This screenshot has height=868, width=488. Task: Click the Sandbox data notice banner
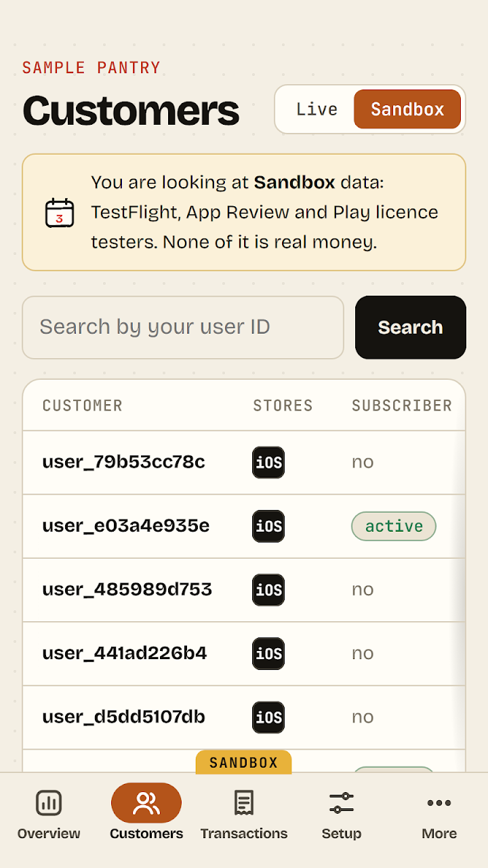(x=244, y=212)
